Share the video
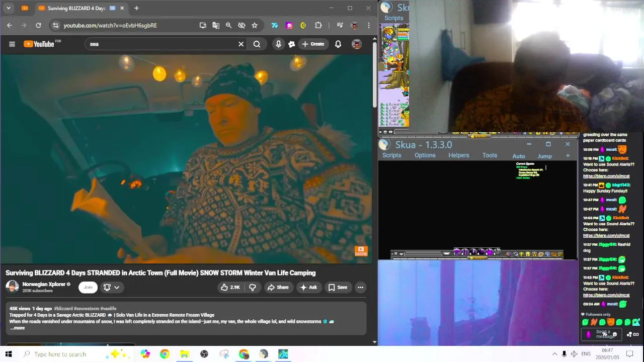The width and height of the screenshot is (644, 362). click(278, 287)
